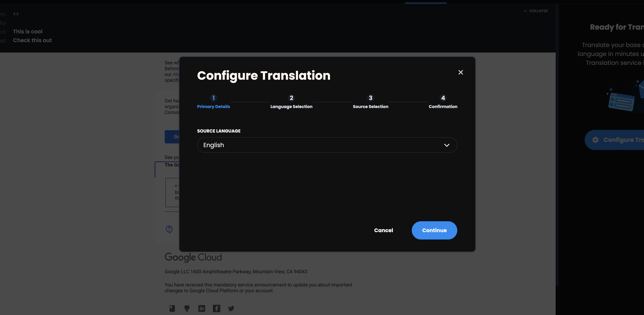Go to step 4 Confirmation

point(443,102)
